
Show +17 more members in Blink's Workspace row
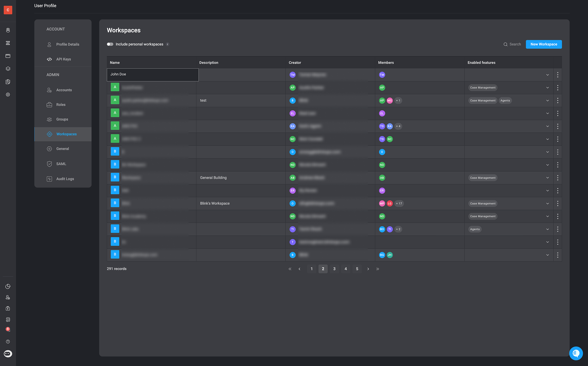coord(399,204)
